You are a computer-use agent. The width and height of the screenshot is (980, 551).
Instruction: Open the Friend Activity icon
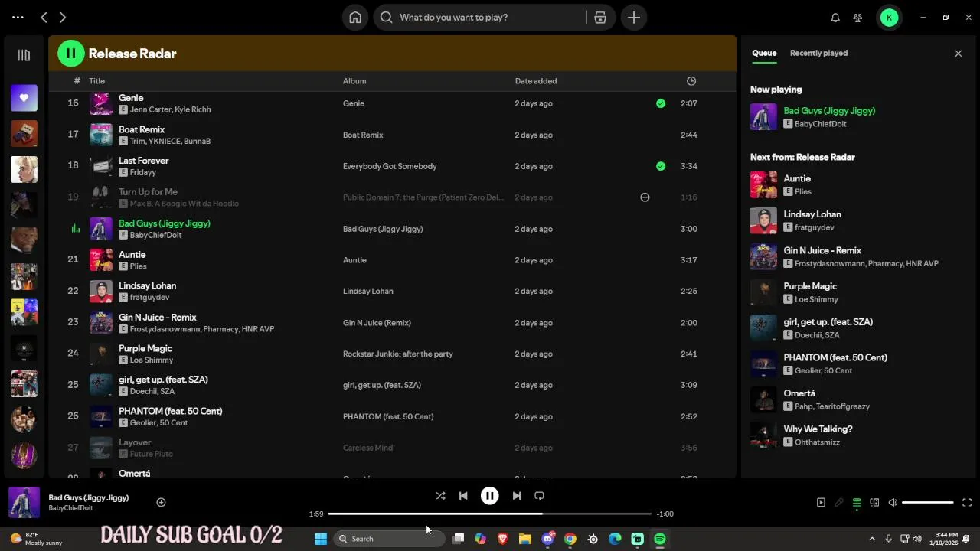pyautogui.click(x=858, y=18)
